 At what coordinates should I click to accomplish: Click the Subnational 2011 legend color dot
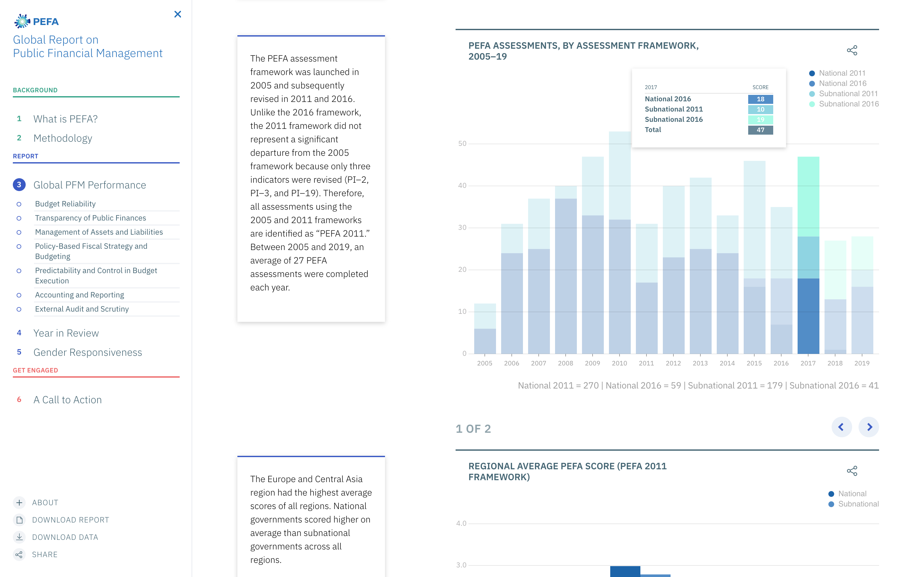(x=812, y=94)
